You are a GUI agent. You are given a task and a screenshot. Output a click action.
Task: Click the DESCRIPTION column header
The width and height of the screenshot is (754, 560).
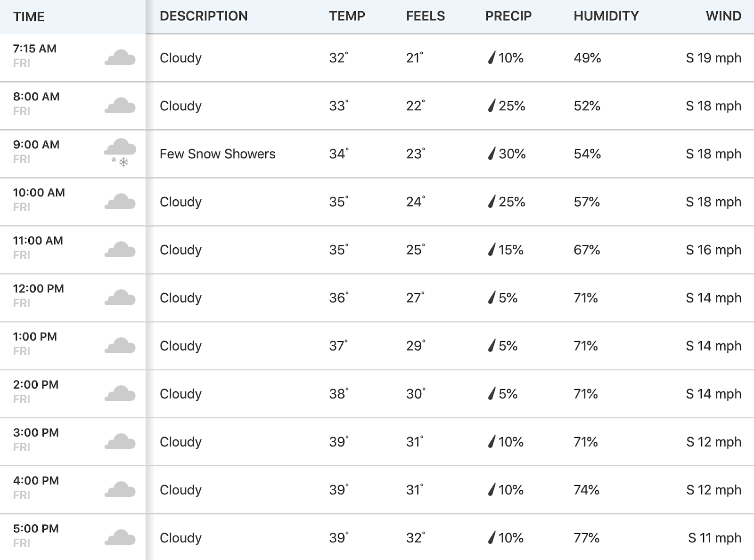(204, 16)
